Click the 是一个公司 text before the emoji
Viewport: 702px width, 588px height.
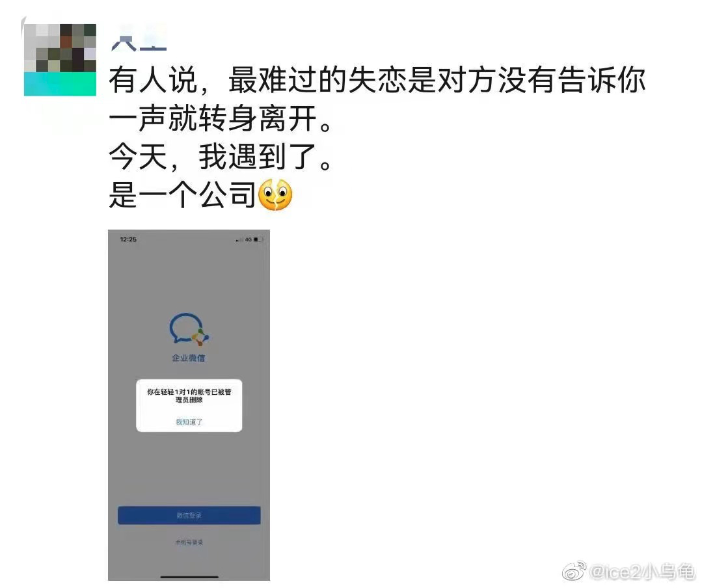click(183, 194)
